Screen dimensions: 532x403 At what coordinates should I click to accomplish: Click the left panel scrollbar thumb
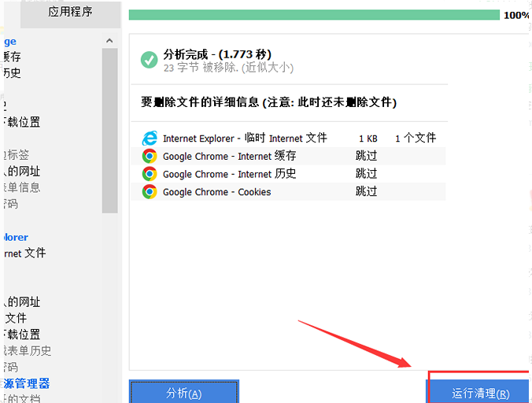click(x=109, y=130)
